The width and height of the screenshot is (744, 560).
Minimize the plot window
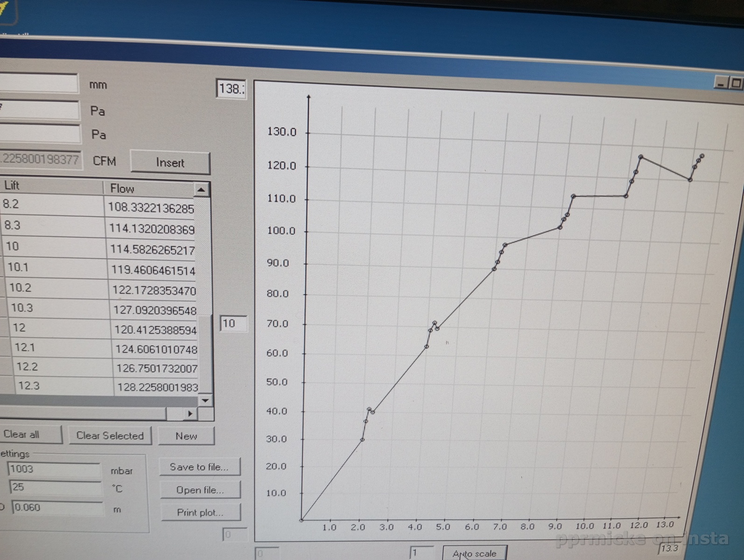721,84
